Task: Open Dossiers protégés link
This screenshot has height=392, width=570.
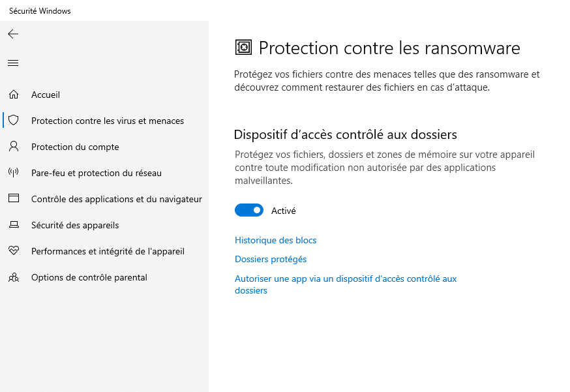Action: pos(271,259)
